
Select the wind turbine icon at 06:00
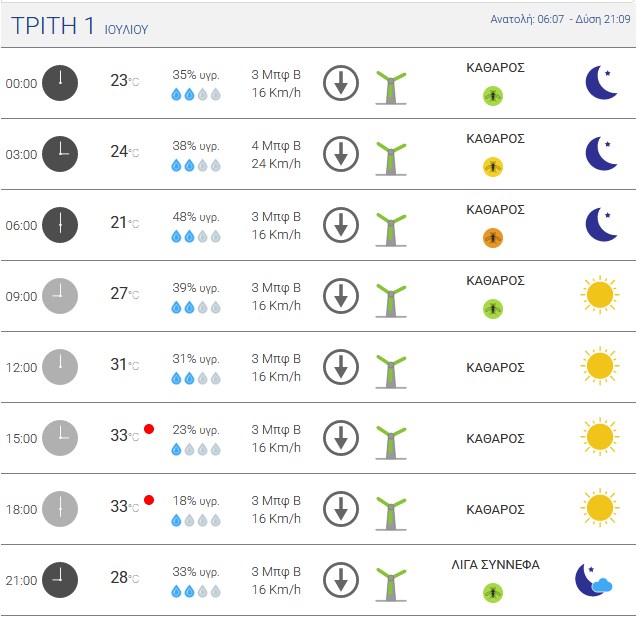tap(391, 229)
